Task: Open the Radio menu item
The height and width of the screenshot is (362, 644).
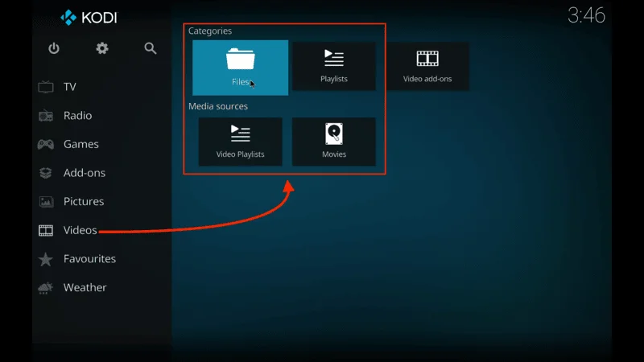Action: (x=77, y=116)
